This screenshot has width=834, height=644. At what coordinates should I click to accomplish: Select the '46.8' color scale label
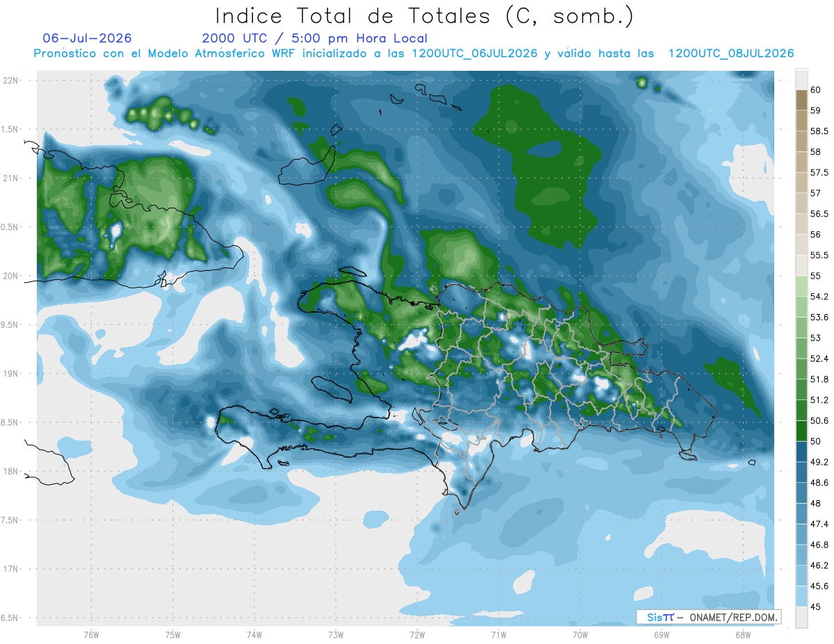[x=820, y=545]
